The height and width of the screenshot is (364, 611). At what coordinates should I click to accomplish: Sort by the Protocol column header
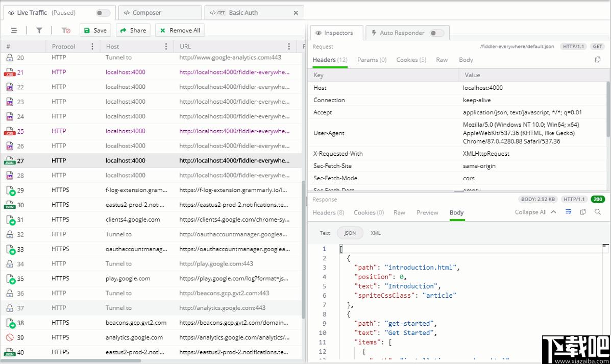point(63,46)
